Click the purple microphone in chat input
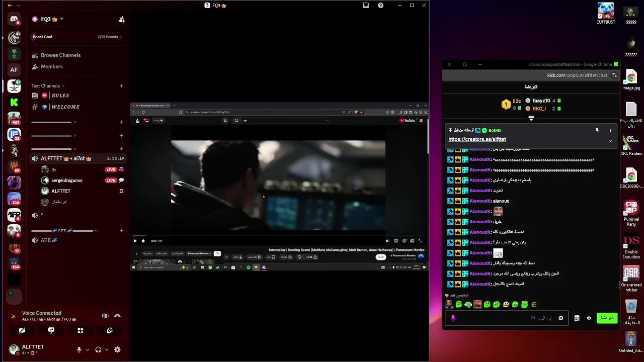The image size is (644, 362). pyautogui.click(x=453, y=318)
